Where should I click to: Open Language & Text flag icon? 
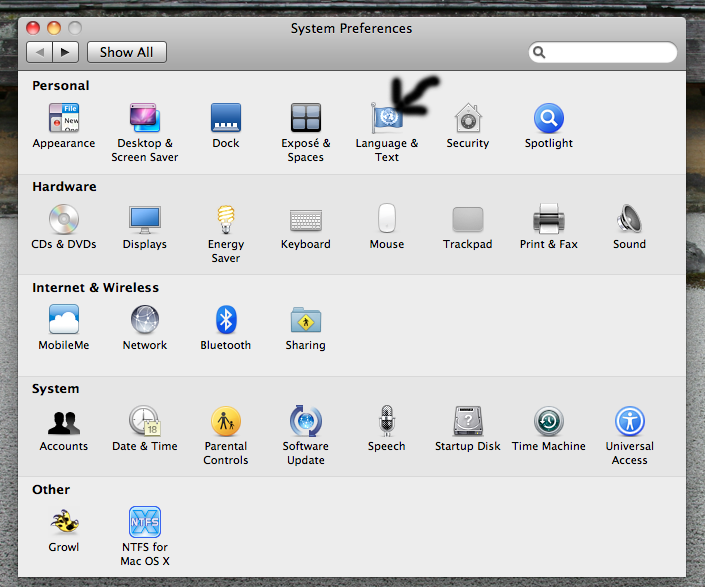tap(387, 118)
